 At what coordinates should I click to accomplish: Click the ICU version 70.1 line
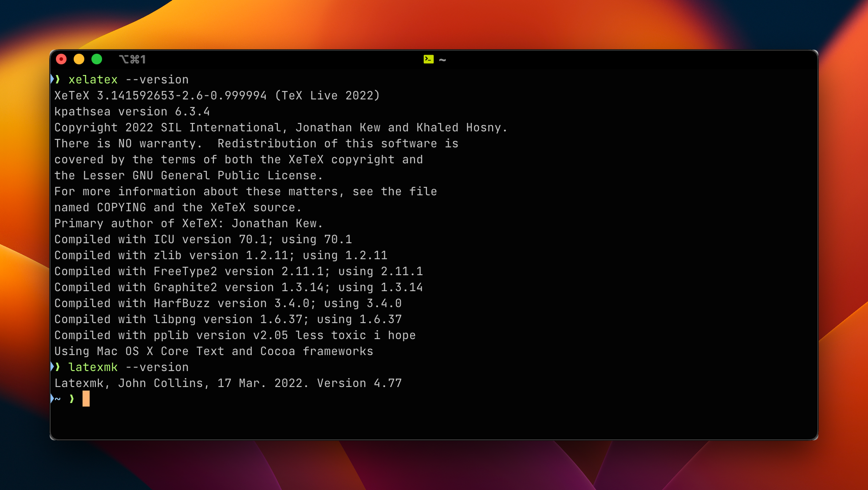[203, 239]
